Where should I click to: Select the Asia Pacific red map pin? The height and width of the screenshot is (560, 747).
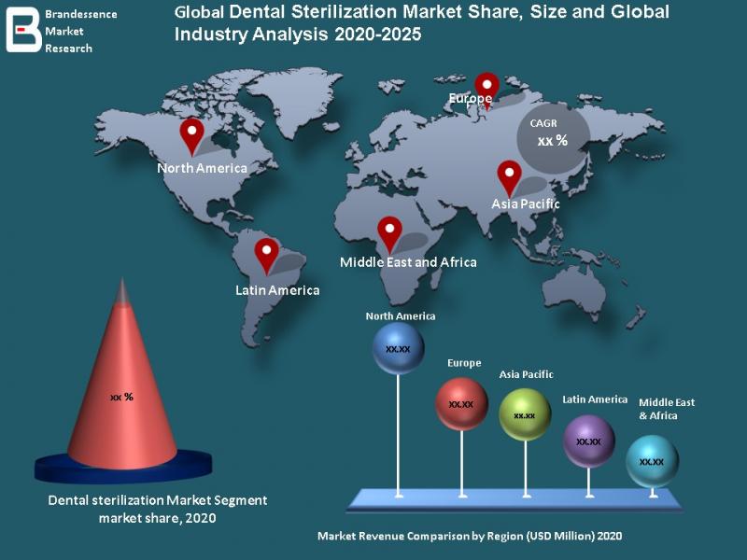[509, 178]
